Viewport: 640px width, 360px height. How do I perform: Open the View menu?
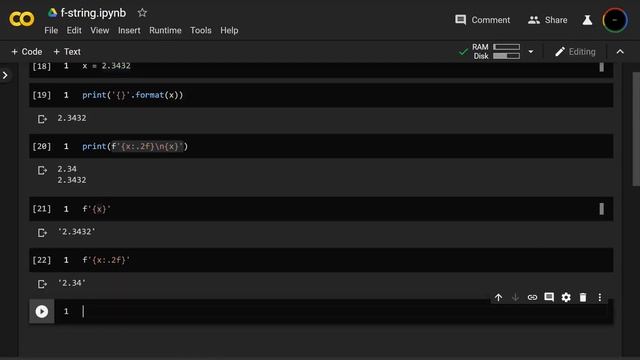(100, 31)
